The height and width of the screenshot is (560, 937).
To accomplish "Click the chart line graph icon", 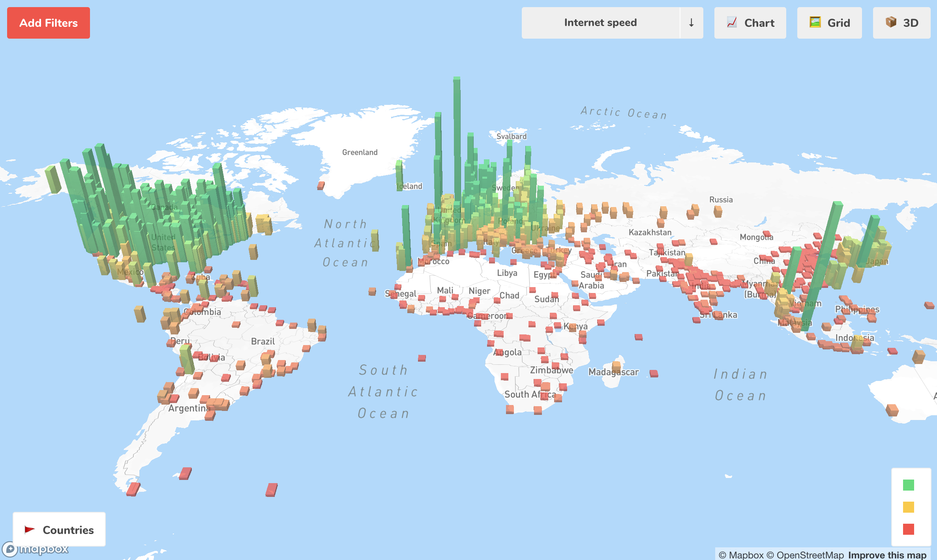I will pyautogui.click(x=732, y=22).
